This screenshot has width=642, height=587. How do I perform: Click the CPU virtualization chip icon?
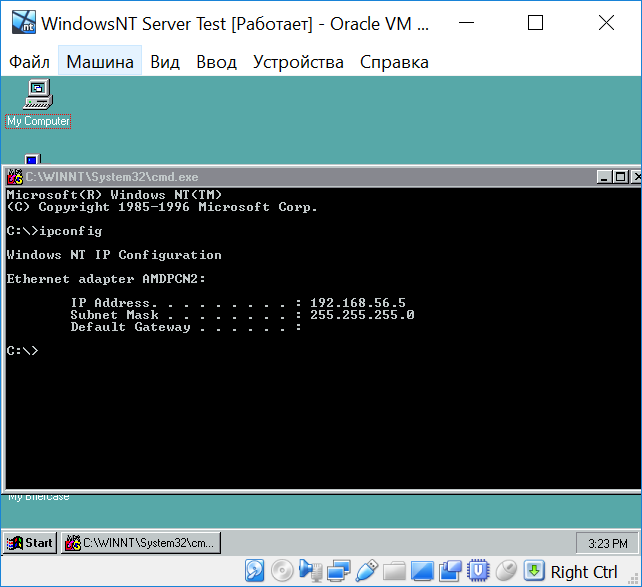tap(478, 571)
